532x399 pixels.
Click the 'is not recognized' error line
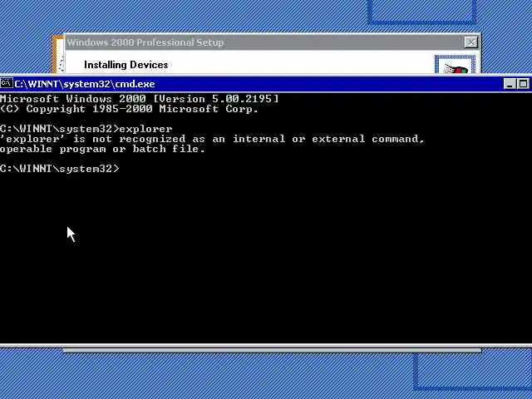pyautogui.click(x=213, y=139)
